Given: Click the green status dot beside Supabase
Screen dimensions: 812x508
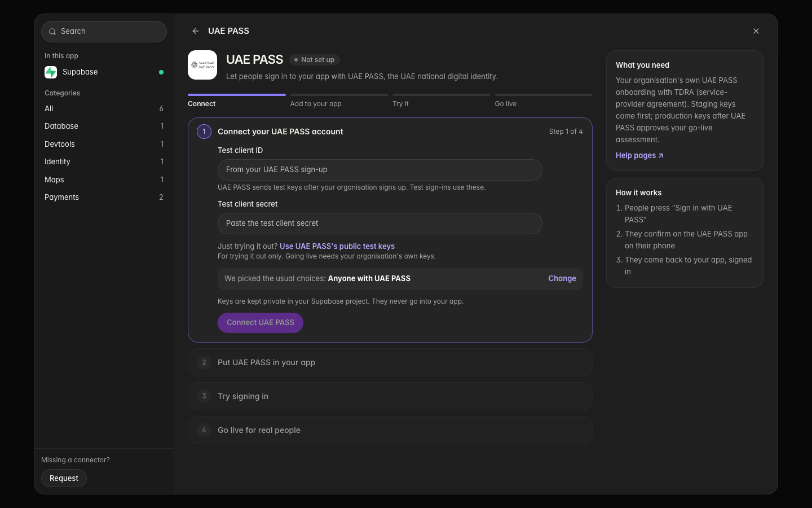Looking at the screenshot, I should (161, 72).
